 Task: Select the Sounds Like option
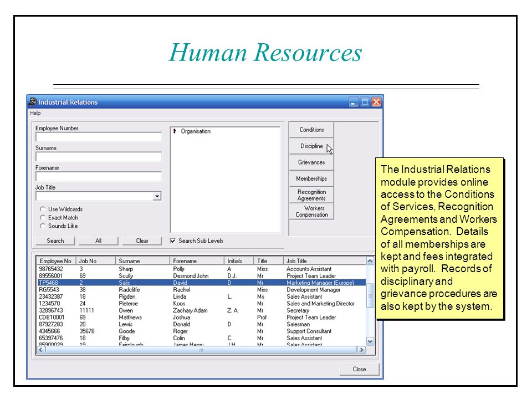coord(43,226)
